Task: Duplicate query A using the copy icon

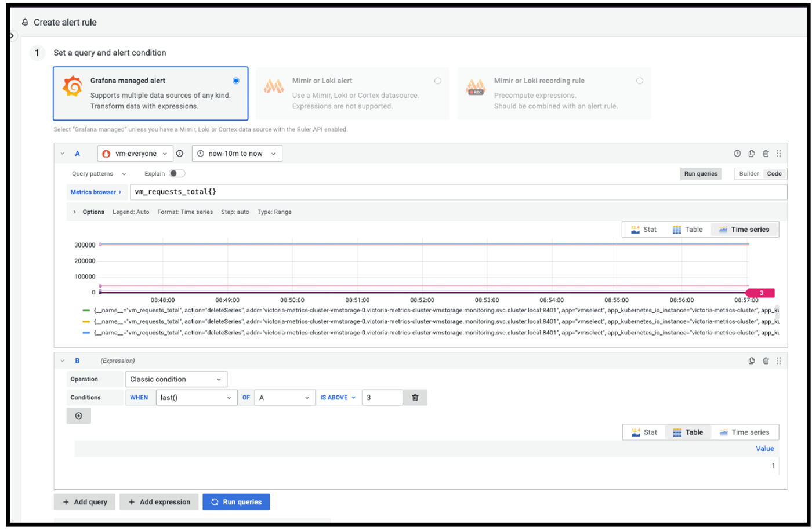Action: click(x=752, y=154)
